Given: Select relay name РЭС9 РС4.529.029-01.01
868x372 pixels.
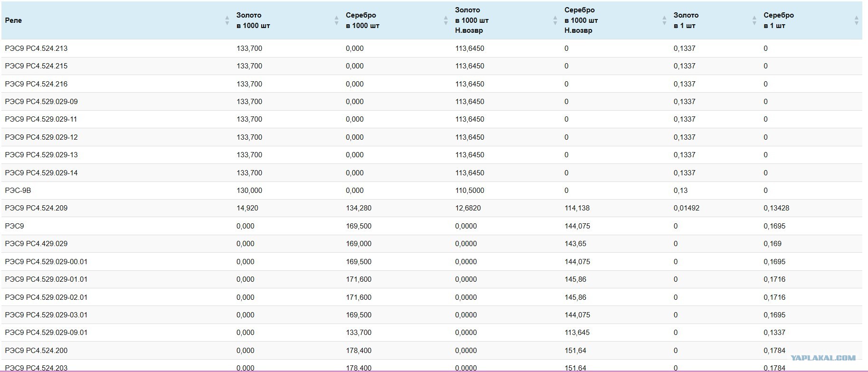Looking at the screenshot, I should coord(46,279).
